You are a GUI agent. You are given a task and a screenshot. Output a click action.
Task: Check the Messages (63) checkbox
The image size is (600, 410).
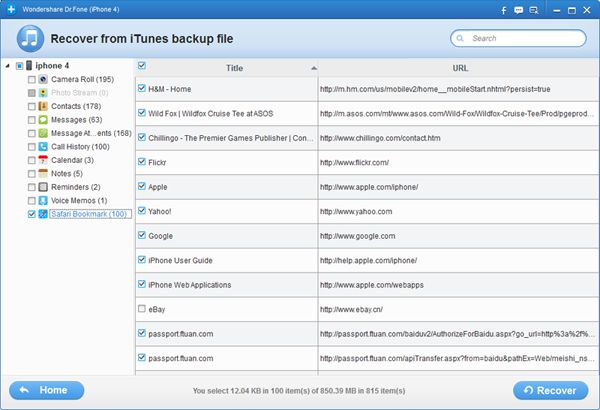[32, 120]
